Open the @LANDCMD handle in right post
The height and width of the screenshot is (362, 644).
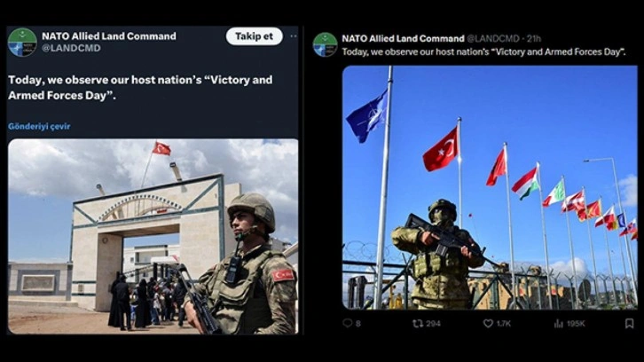(x=493, y=39)
